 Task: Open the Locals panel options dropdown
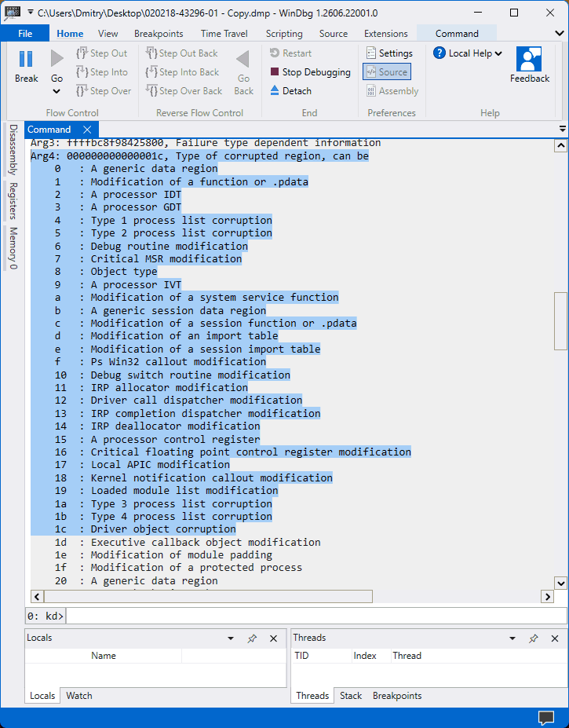click(231, 638)
